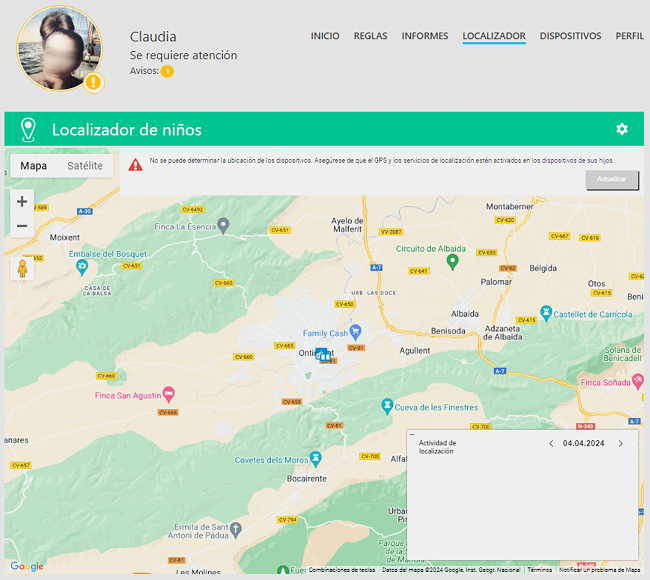The height and width of the screenshot is (580, 650).
Task: Go to previous date in location activity
Action: point(550,443)
